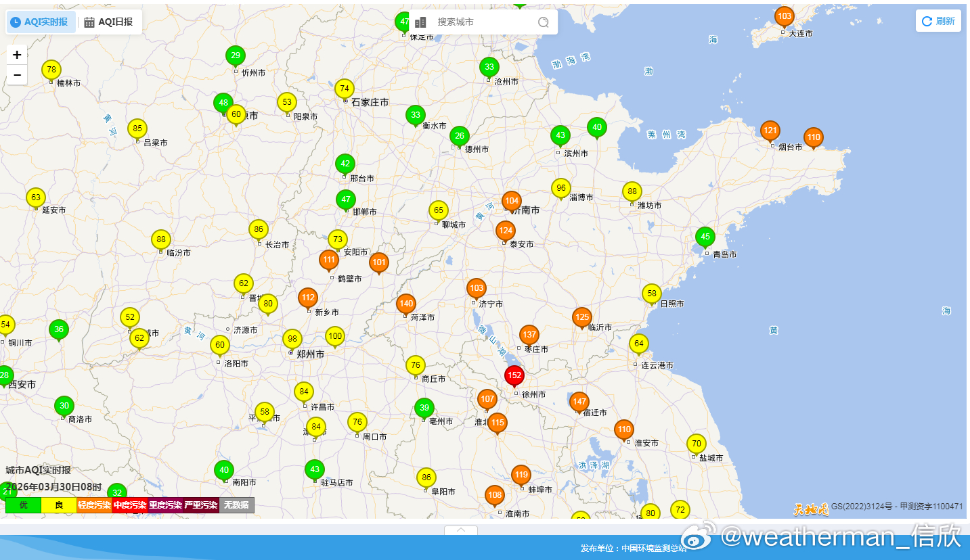970x560 pixels.
Task: Focus the 搜索城市 search field
Action: [483, 22]
